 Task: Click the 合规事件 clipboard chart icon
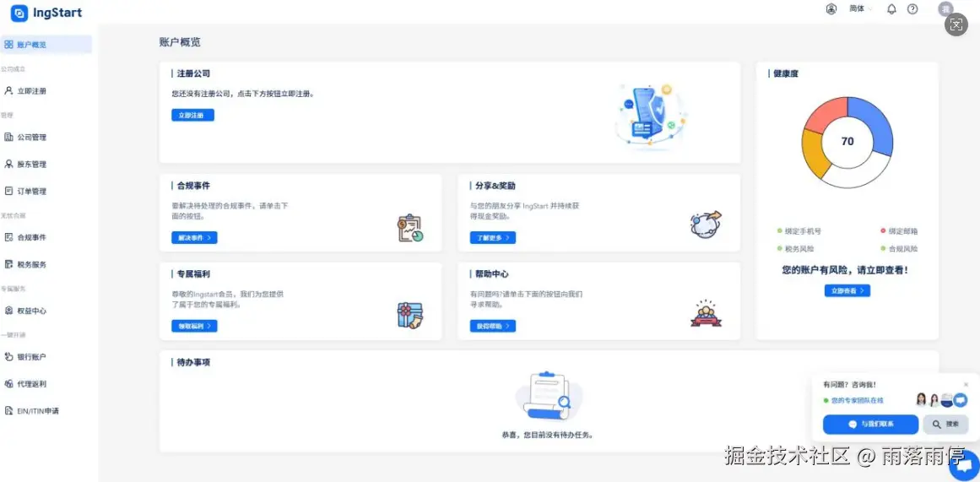[x=410, y=228]
